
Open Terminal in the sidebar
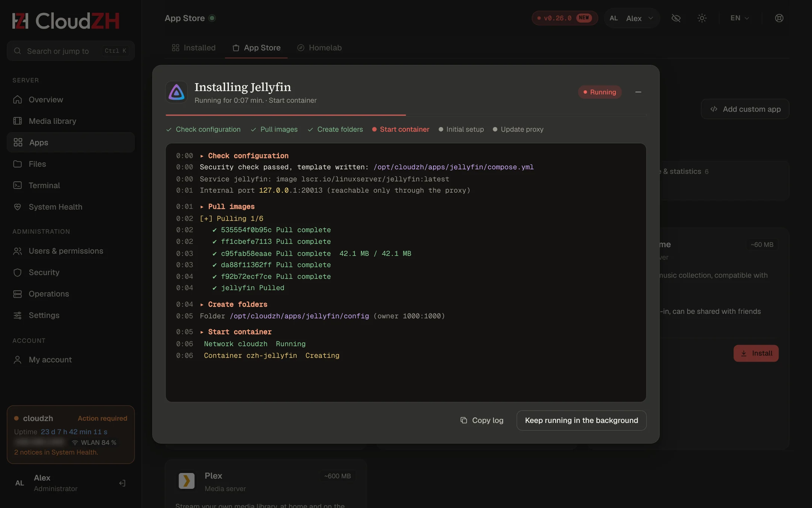71,186
